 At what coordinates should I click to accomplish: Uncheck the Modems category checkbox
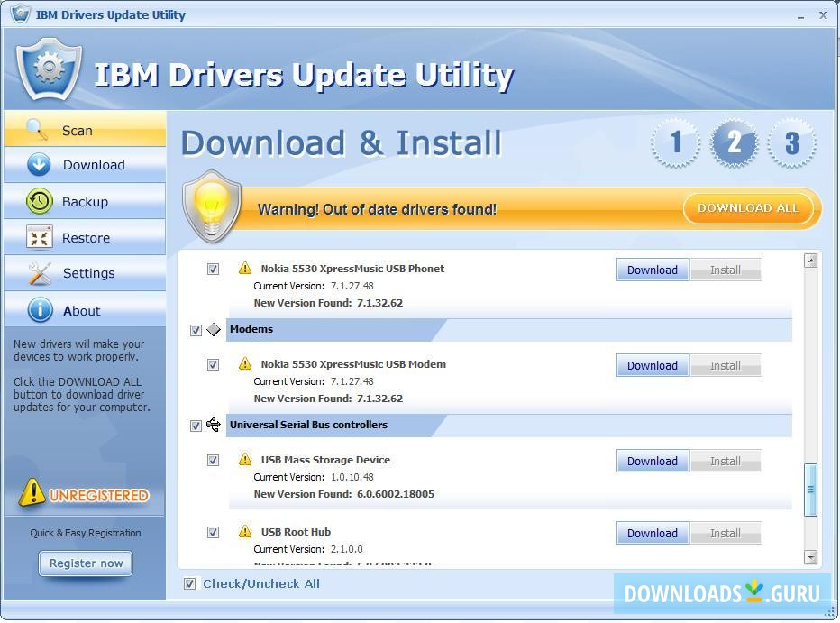(x=196, y=330)
